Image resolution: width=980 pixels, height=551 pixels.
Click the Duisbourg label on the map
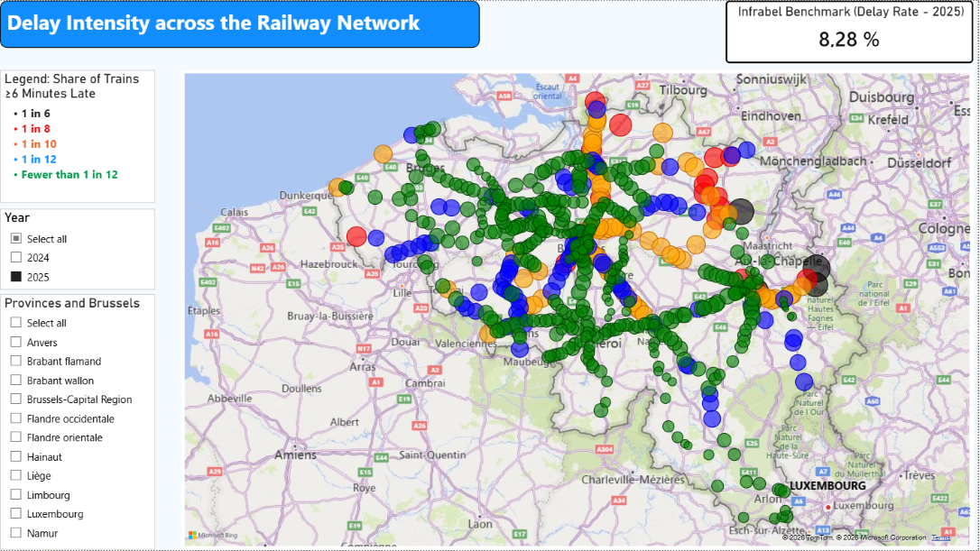882,96
